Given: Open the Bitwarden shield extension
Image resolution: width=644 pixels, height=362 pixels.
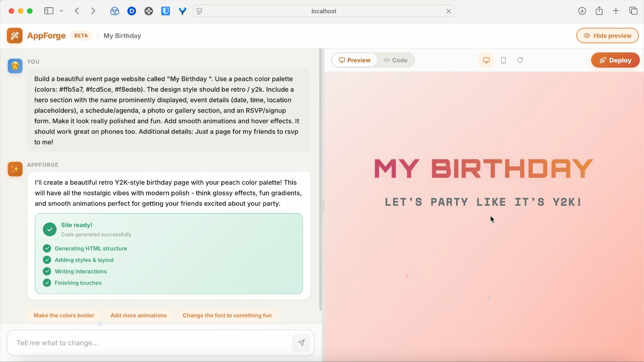Looking at the screenshot, I should [165, 11].
